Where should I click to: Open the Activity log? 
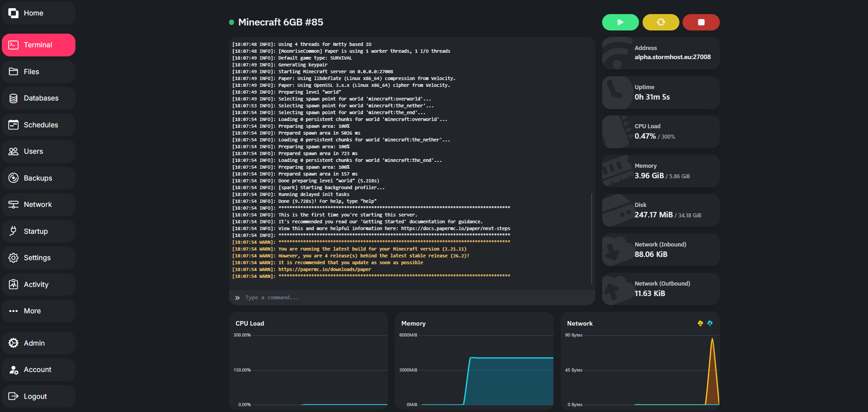pyautogui.click(x=39, y=285)
